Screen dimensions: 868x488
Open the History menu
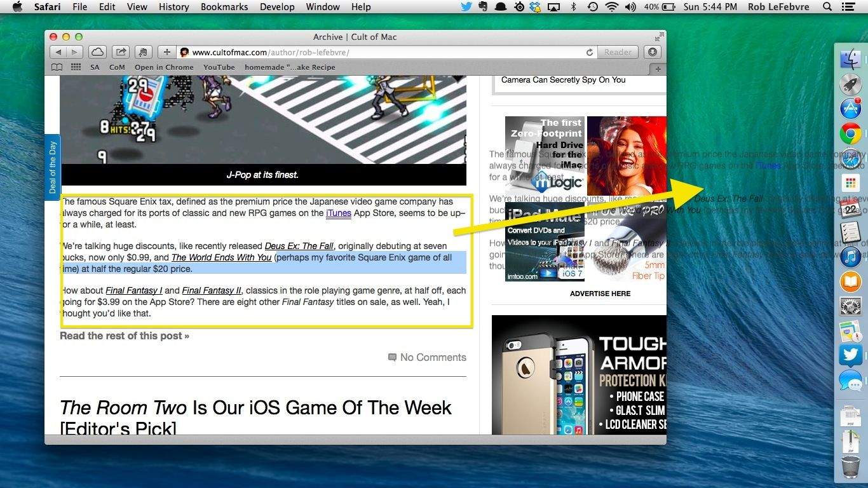pos(173,7)
